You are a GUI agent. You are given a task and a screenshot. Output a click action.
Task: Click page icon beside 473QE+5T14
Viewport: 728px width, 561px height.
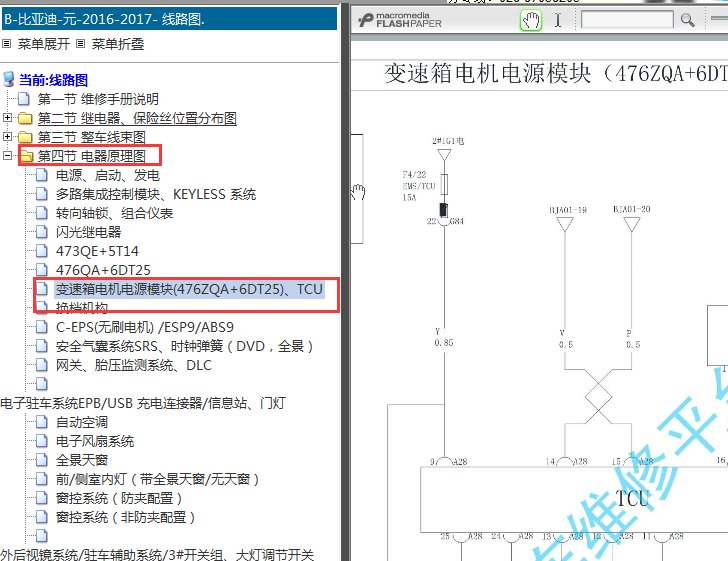42,251
